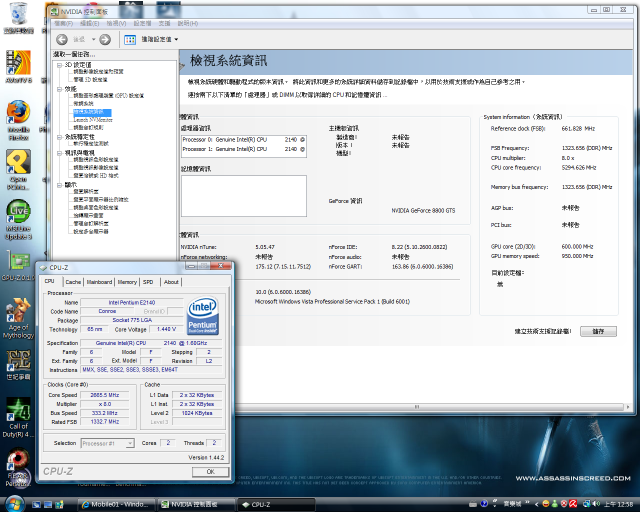Open the Help menu in NVIDIA panel
This screenshot has width=640, height=512.
188,24
